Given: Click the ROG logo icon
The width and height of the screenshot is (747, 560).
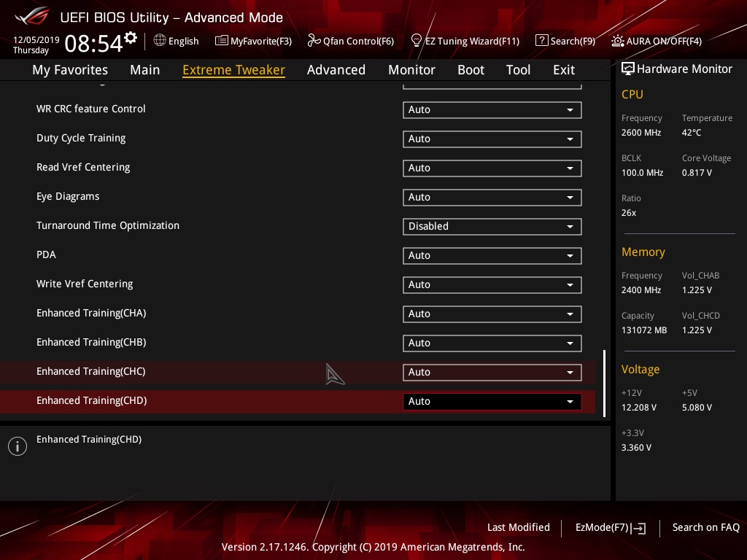Looking at the screenshot, I should (x=32, y=17).
